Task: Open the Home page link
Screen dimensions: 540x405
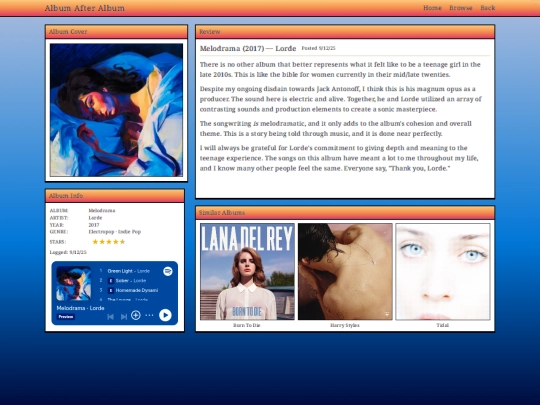Action: coord(432,8)
